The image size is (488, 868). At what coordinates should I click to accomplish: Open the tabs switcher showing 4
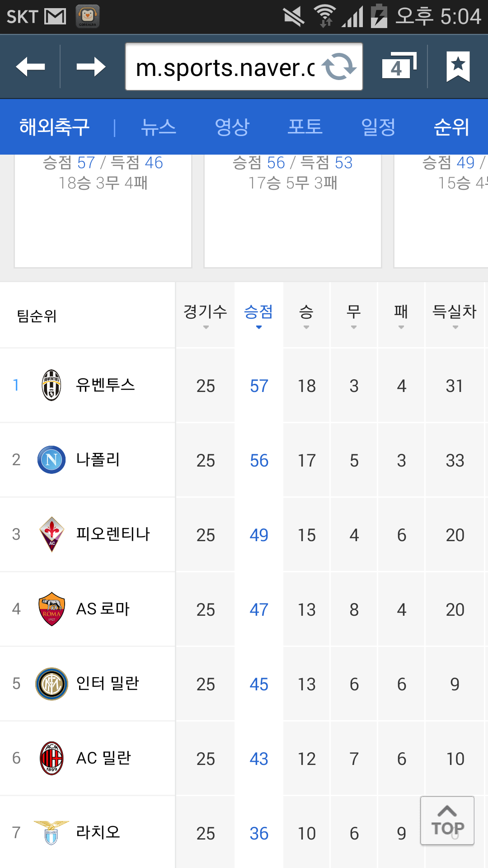tap(399, 66)
